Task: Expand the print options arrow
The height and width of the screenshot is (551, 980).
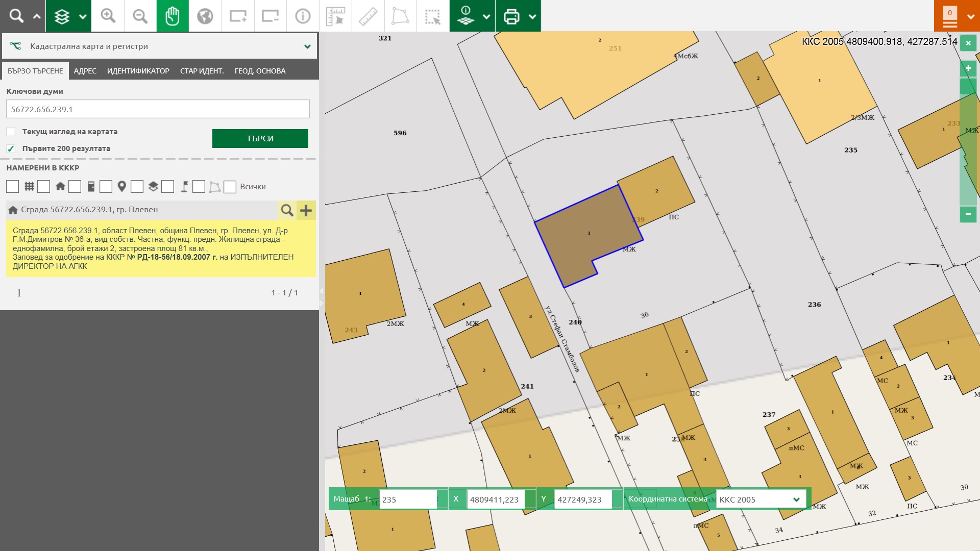Action: coord(532,16)
